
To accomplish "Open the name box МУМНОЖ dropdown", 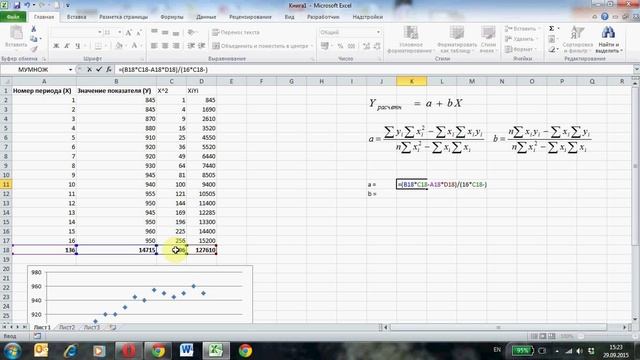I will 70,70.
